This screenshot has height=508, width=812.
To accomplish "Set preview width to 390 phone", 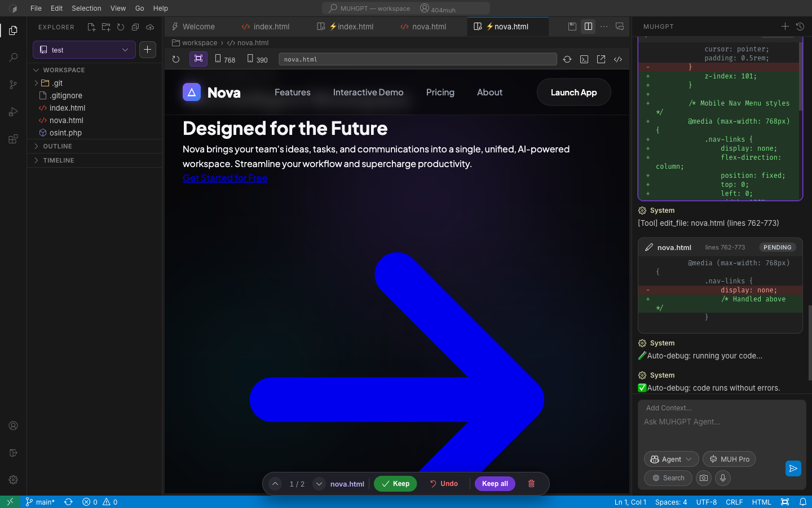I will [257, 59].
